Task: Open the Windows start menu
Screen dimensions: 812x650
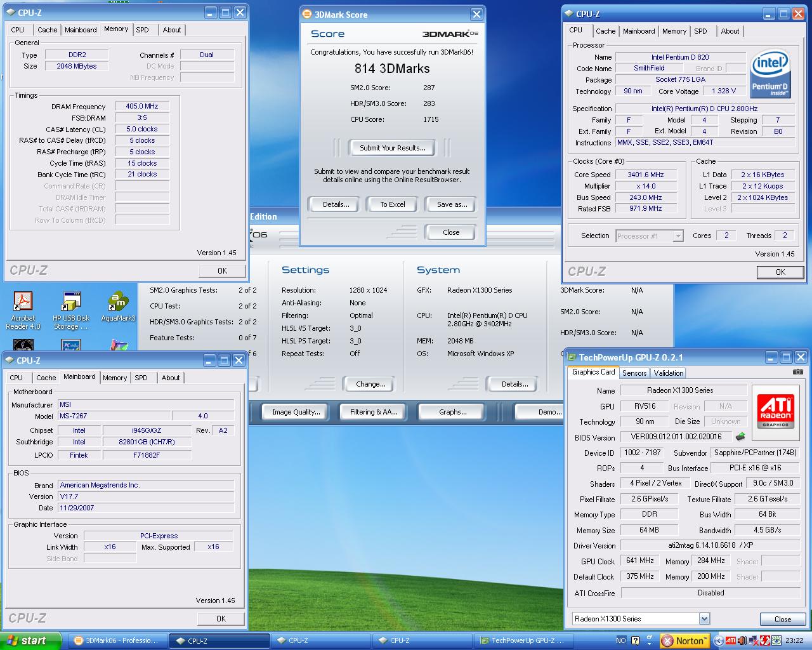Action: 30,640
